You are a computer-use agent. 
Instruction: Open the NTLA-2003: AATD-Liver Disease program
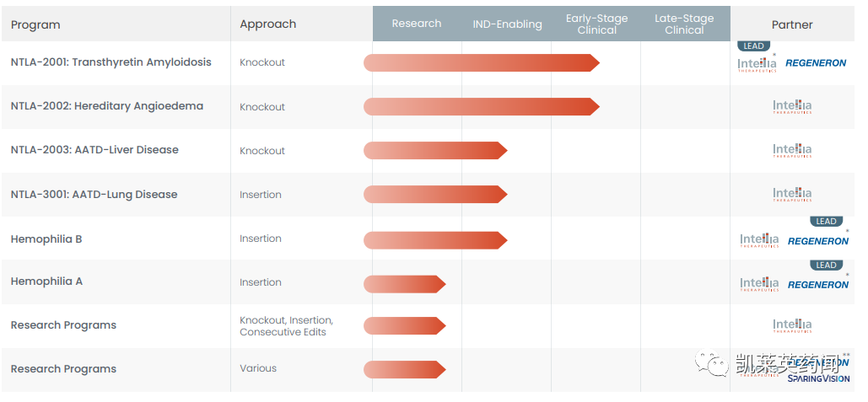tap(94, 150)
